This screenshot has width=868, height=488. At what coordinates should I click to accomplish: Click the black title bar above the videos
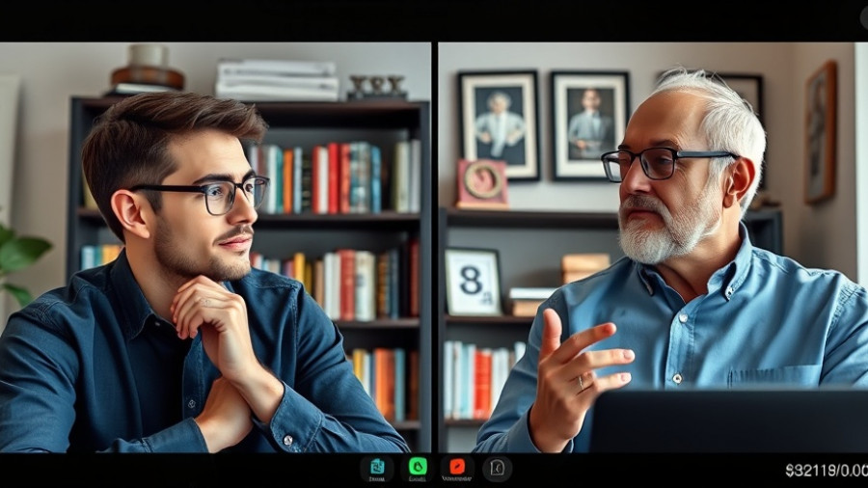pyautogui.click(x=434, y=19)
